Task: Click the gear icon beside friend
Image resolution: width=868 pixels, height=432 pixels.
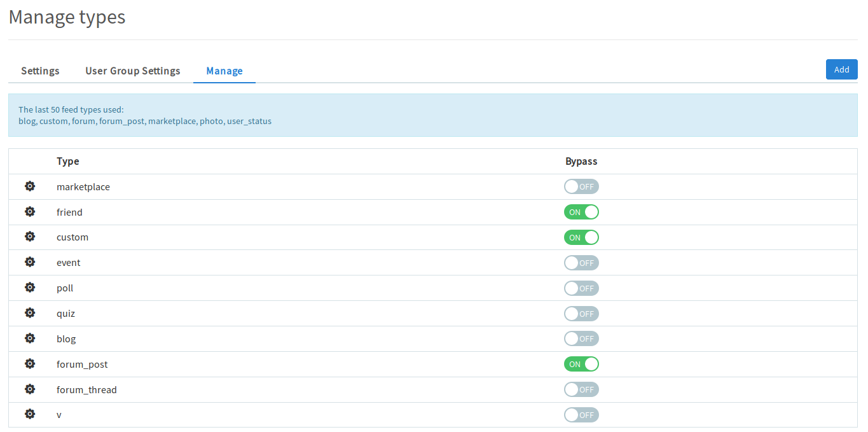Action: (x=30, y=212)
